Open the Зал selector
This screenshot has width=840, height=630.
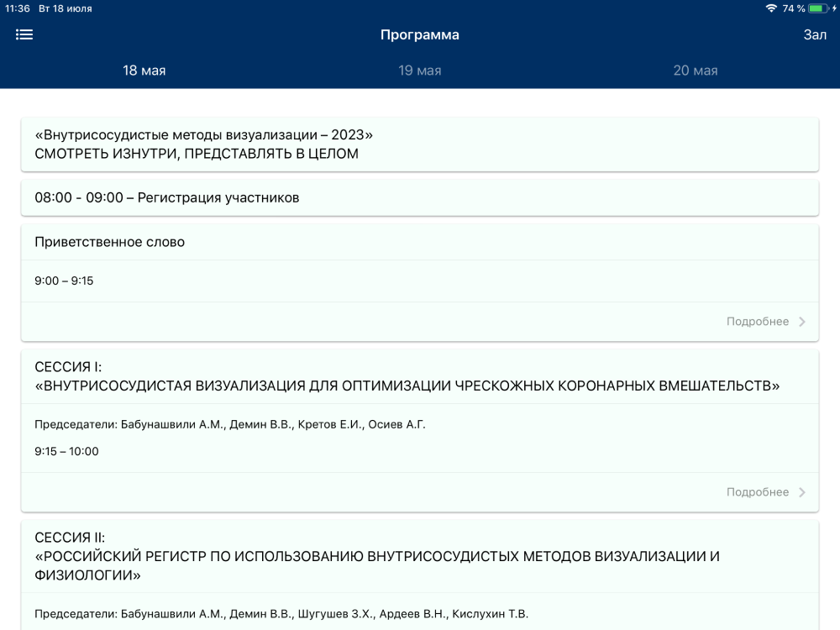pos(815,34)
